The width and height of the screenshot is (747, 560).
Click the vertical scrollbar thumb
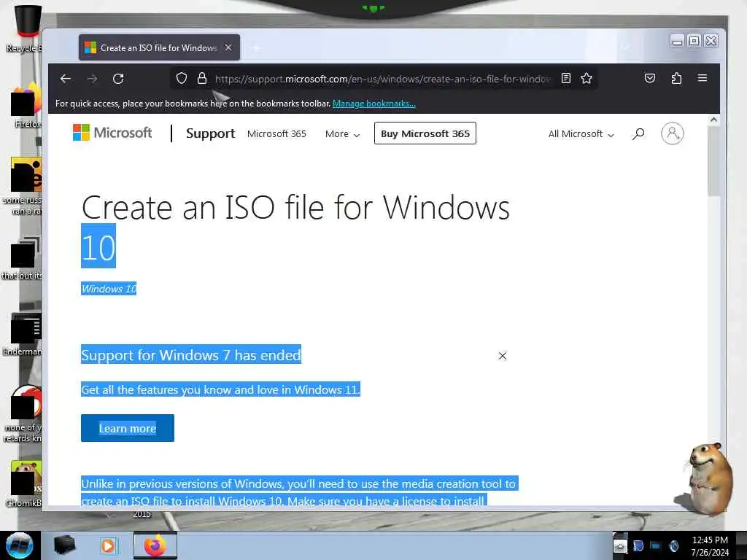[713, 161]
